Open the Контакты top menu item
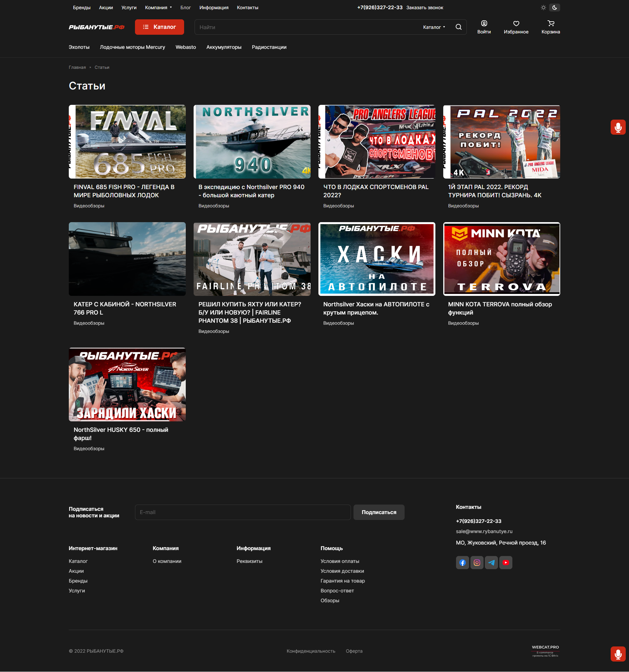 tap(247, 8)
